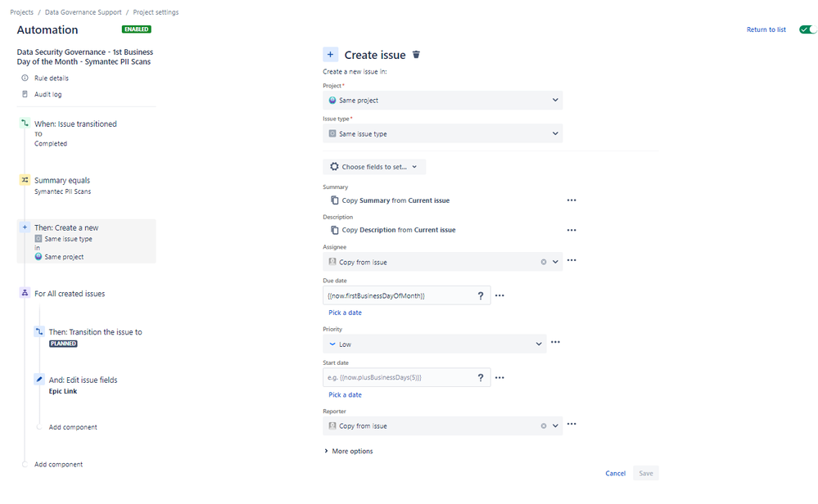Screen dimensions: 818x504
Task: Open the Issue type dropdown
Action: [442, 133]
